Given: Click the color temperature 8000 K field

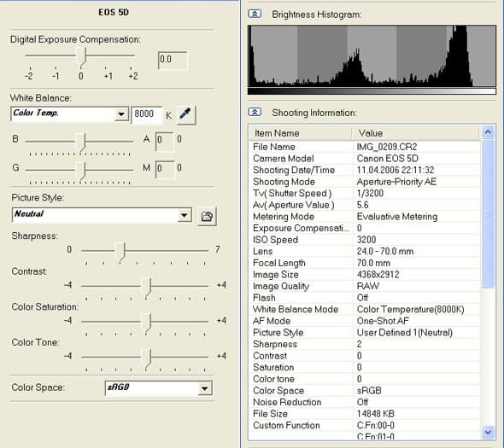Looking at the screenshot, I should [x=146, y=114].
